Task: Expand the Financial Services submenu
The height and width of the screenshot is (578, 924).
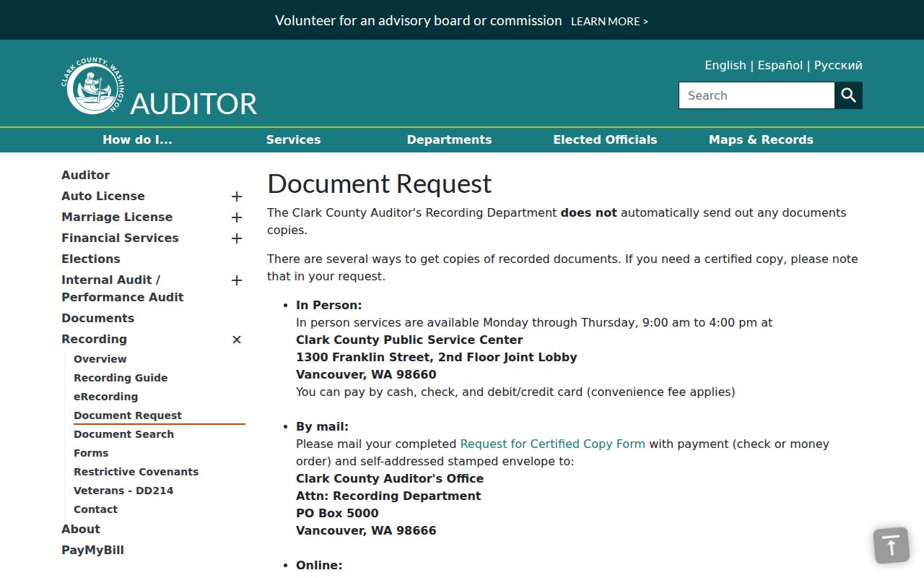Action: (x=236, y=238)
